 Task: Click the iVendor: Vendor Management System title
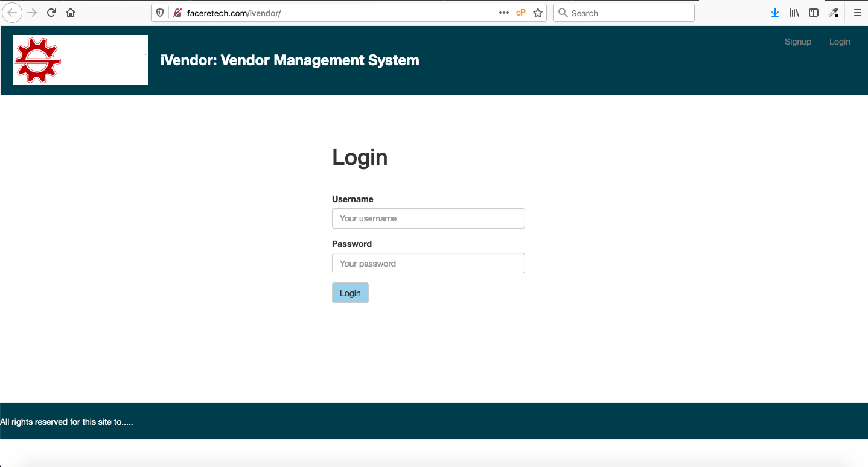click(x=290, y=60)
